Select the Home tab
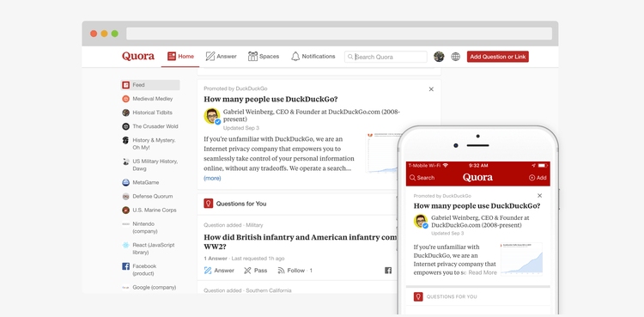 [x=180, y=57]
